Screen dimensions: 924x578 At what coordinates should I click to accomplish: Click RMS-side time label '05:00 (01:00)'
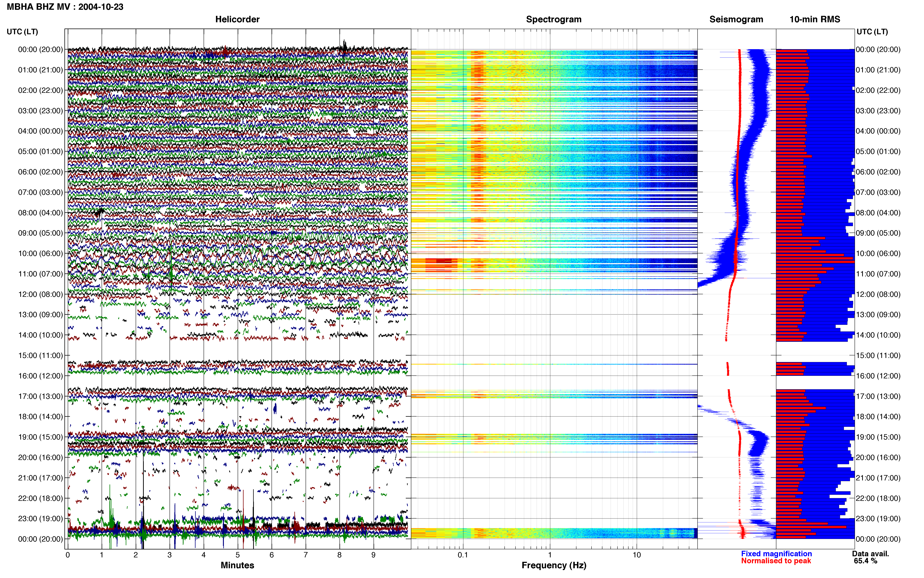[x=878, y=151]
